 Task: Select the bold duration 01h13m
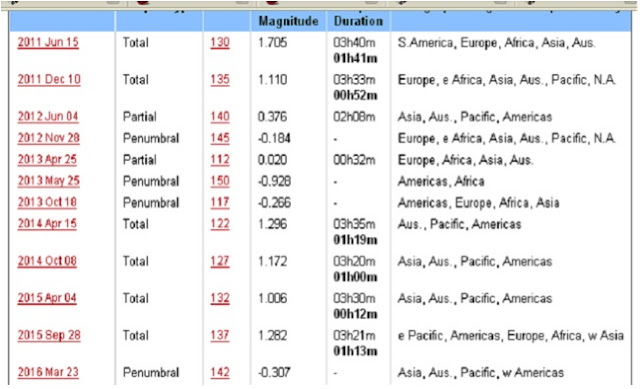(355, 351)
